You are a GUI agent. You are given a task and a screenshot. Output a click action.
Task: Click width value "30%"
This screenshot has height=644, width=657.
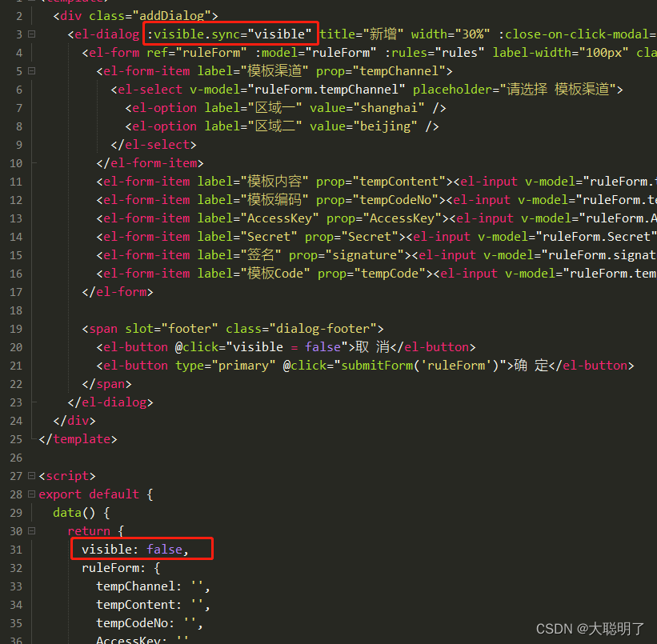point(473,34)
